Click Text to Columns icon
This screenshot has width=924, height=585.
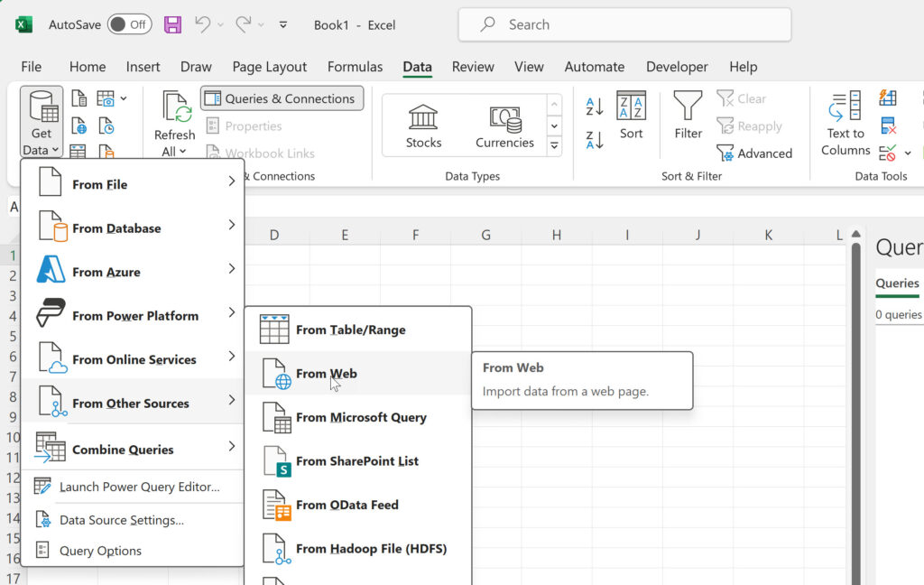coord(845,124)
